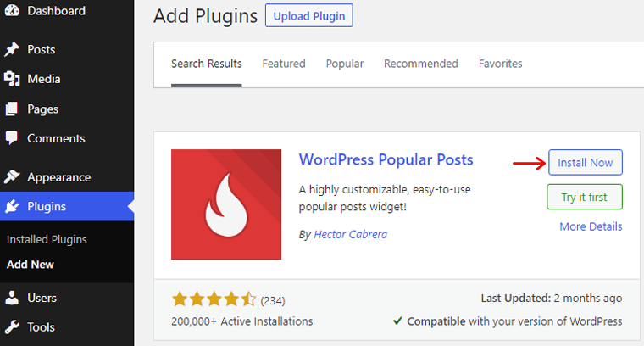
Task: Click the red flame plugin thumbnail
Action: point(226,204)
